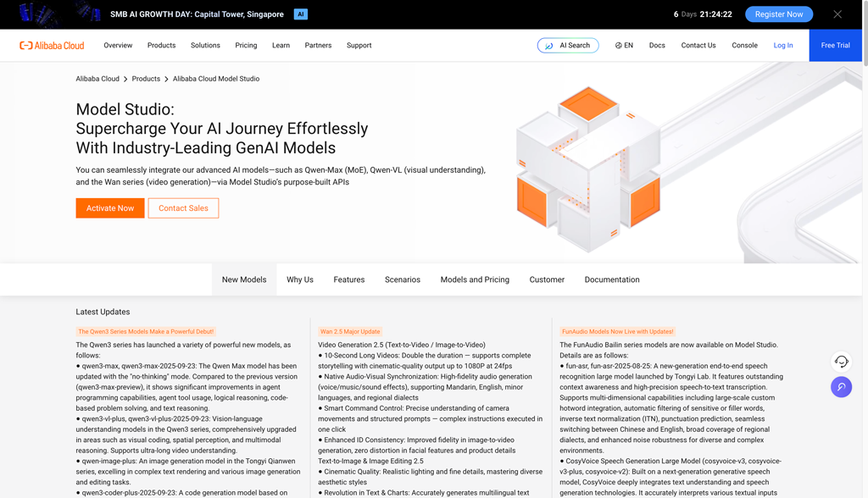Click the Contact Sales button
The width and height of the screenshot is (868, 498).
[183, 208]
